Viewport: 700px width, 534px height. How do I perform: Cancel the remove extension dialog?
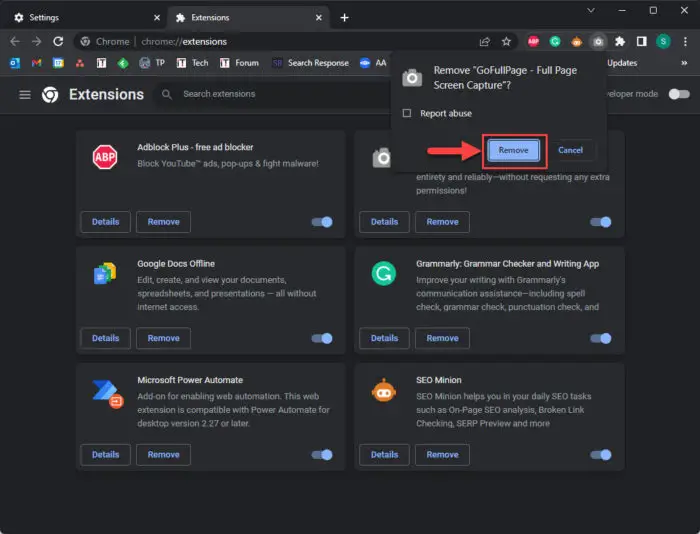(571, 150)
